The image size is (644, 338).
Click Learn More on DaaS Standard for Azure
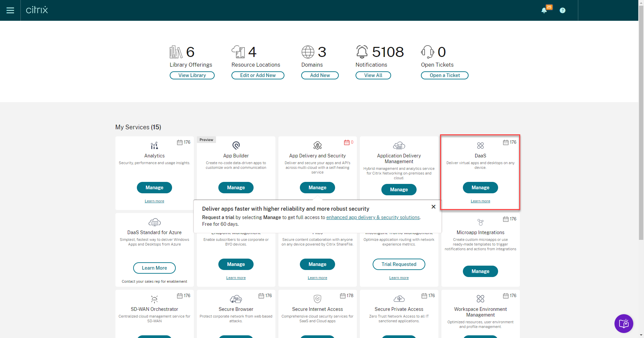pos(154,268)
